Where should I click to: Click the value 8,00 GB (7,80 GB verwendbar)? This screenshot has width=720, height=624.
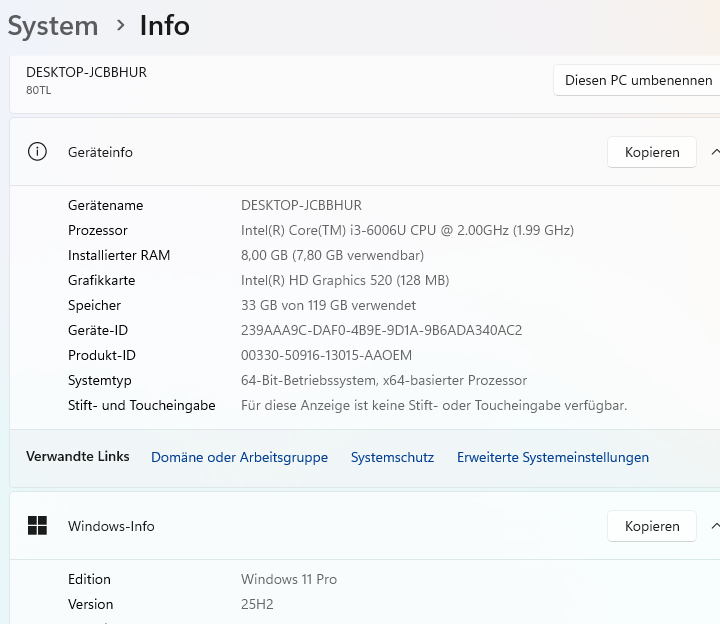[x=332, y=255]
